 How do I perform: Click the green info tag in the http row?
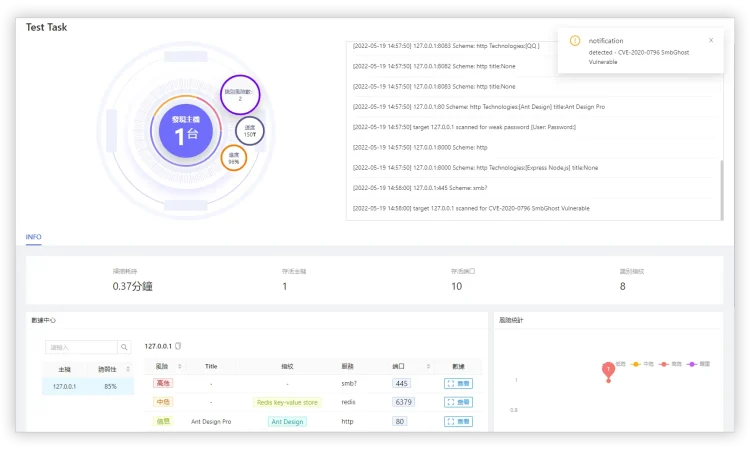(163, 421)
